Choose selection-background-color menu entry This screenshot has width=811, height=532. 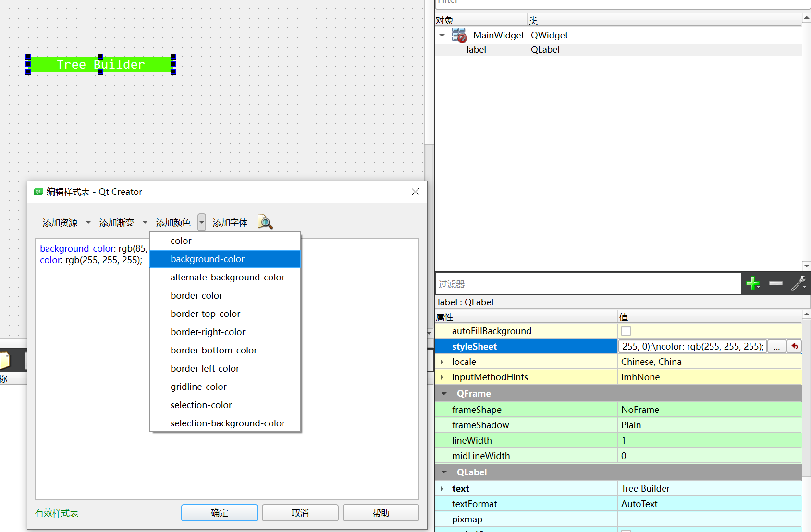click(225, 423)
